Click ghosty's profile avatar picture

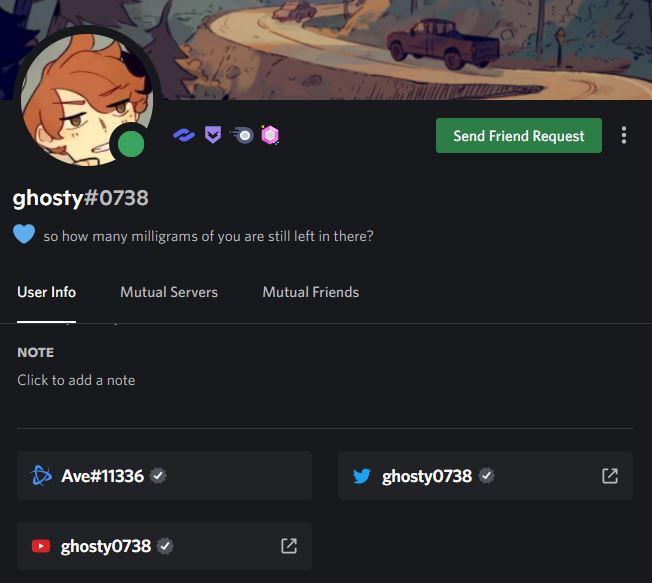[x=87, y=99]
